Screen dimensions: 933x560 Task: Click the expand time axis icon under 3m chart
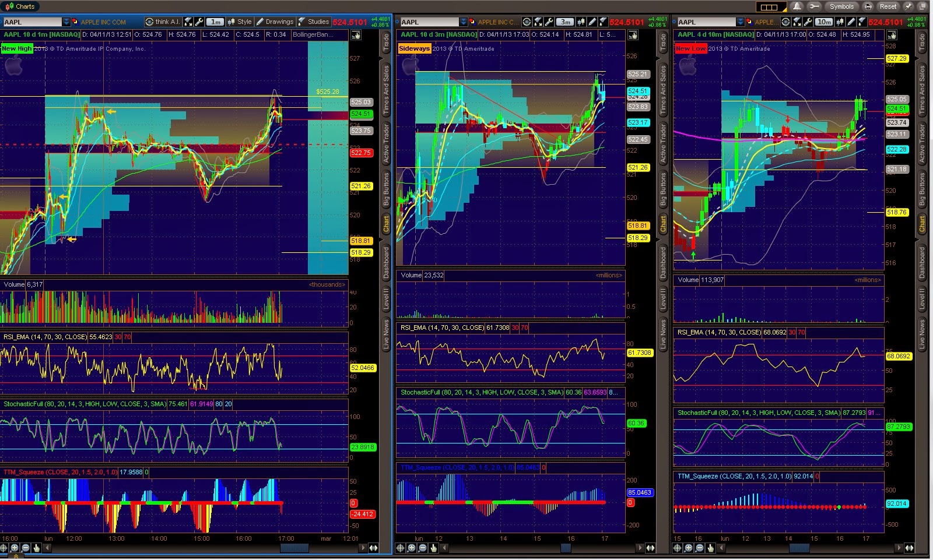(x=650, y=548)
